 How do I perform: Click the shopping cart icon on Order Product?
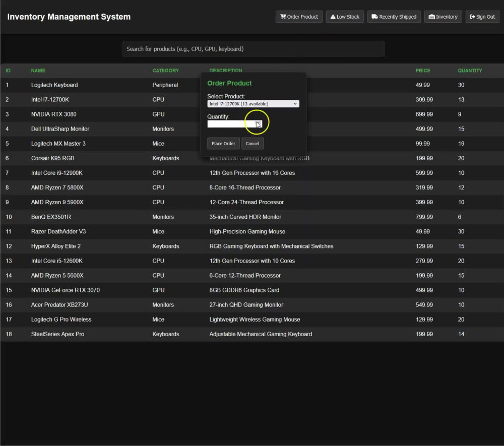coord(283,17)
